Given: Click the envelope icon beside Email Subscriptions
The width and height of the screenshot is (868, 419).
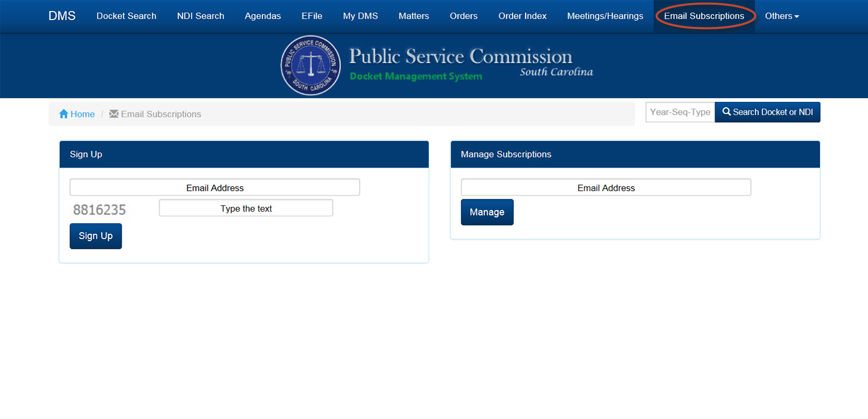Looking at the screenshot, I should point(113,114).
